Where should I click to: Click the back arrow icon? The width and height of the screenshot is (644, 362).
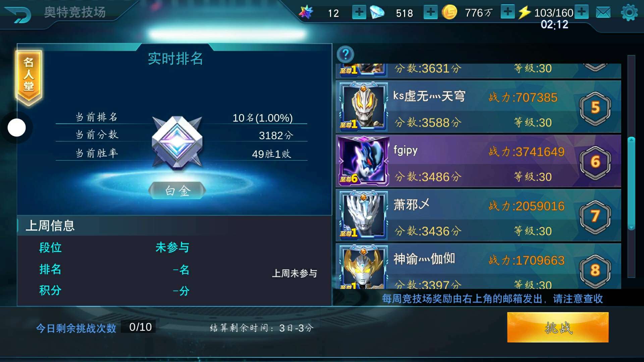(x=19, y=14)
